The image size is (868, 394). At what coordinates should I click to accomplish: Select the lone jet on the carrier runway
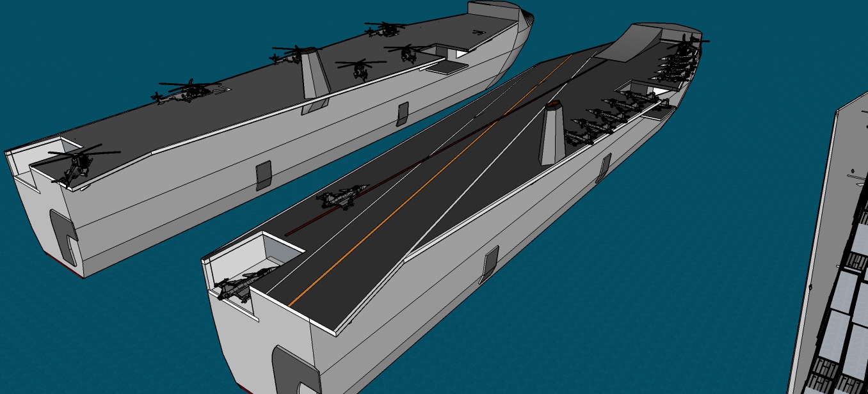click(x=342, y=197)
